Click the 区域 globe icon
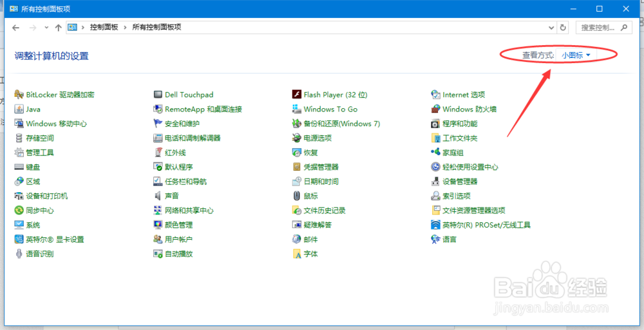Viewport: 644px width, 330px height. [x=19, y=181]
